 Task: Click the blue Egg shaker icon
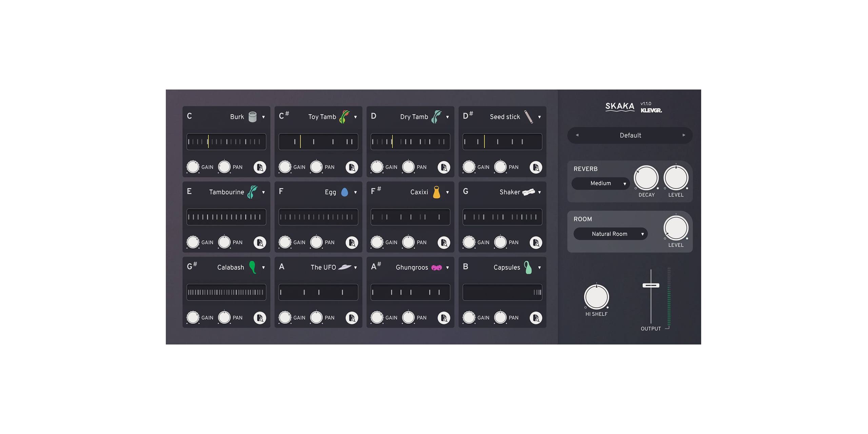pyautogui.click(x=344, y=192)
